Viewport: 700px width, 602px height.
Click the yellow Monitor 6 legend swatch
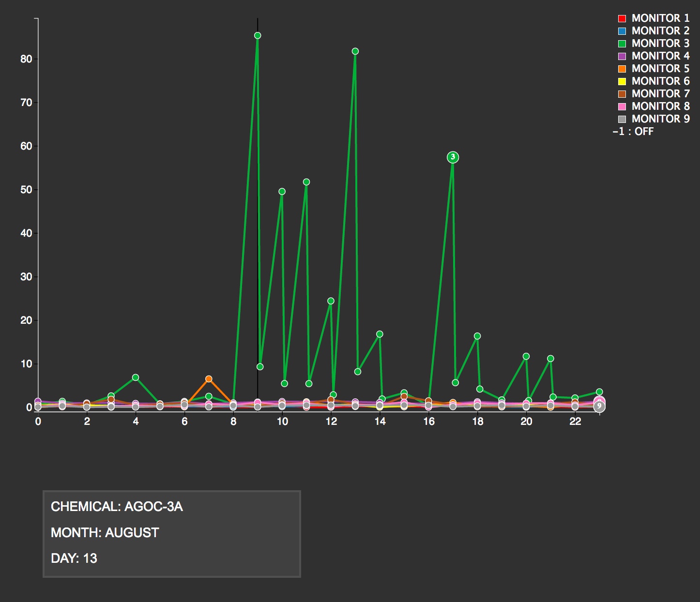point(622,81)
